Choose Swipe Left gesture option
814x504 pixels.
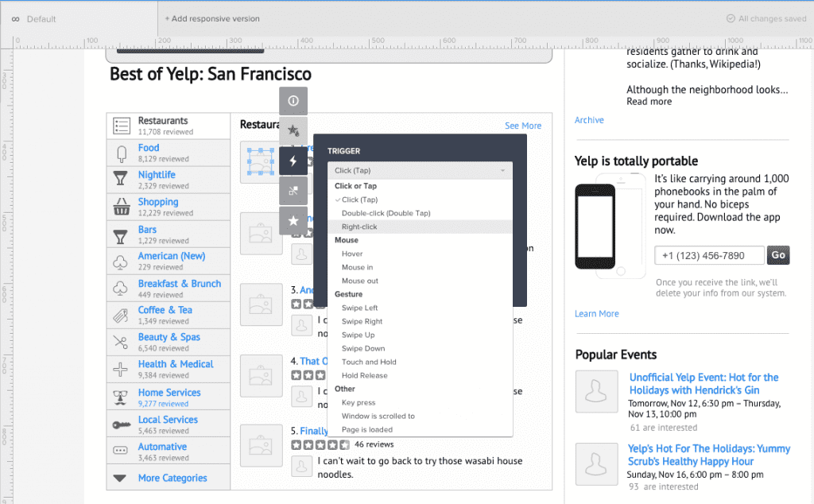(x=420, y=308)
